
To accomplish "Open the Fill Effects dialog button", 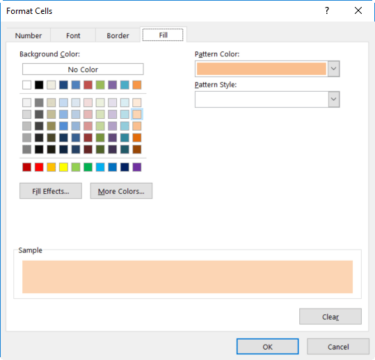I will [x=51, y=191].
